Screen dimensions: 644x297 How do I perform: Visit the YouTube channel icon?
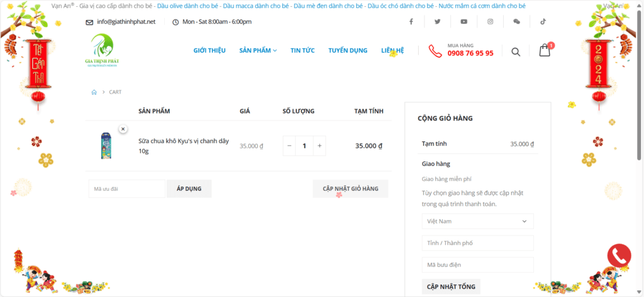click(464, 21)
